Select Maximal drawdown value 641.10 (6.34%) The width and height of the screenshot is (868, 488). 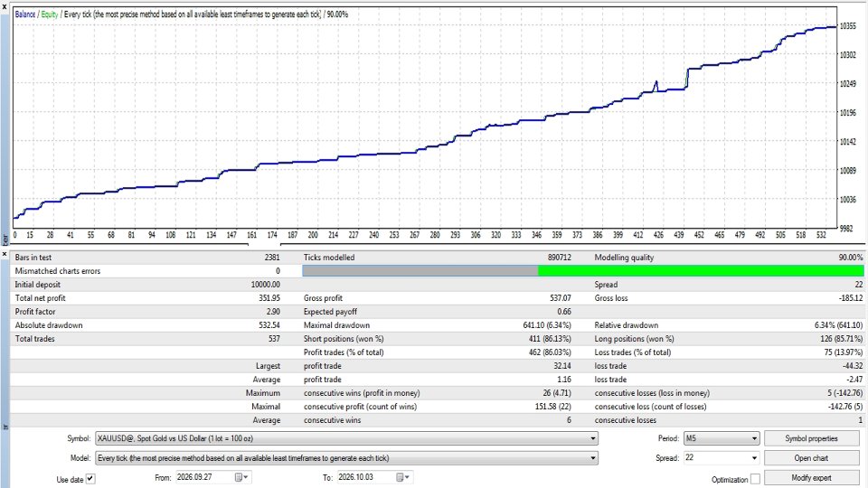547,324
